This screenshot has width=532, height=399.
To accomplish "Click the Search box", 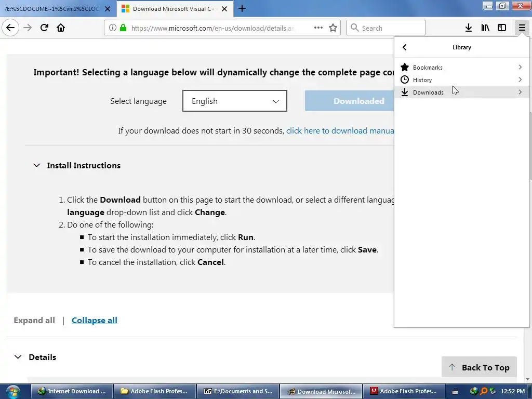I will pos(386,28).
